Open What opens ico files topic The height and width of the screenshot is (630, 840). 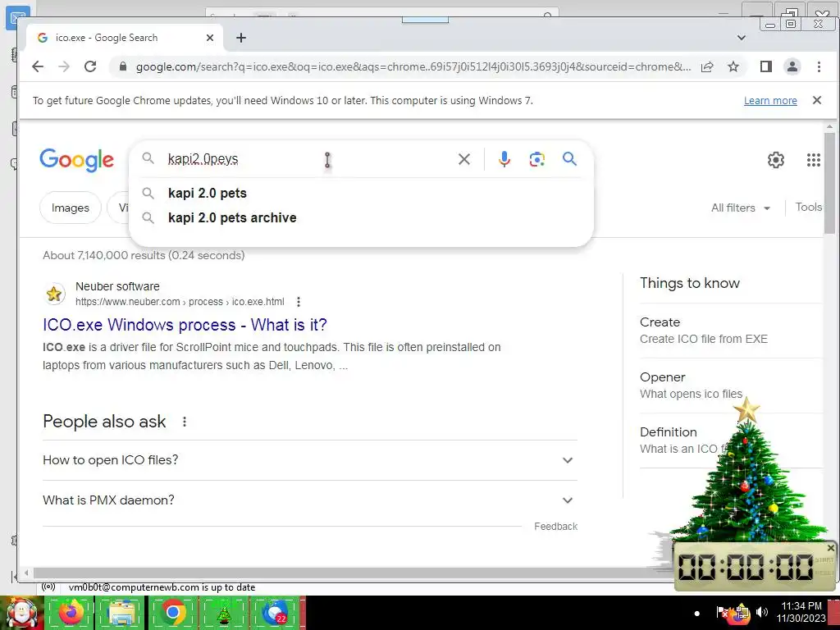pos(691,395)
